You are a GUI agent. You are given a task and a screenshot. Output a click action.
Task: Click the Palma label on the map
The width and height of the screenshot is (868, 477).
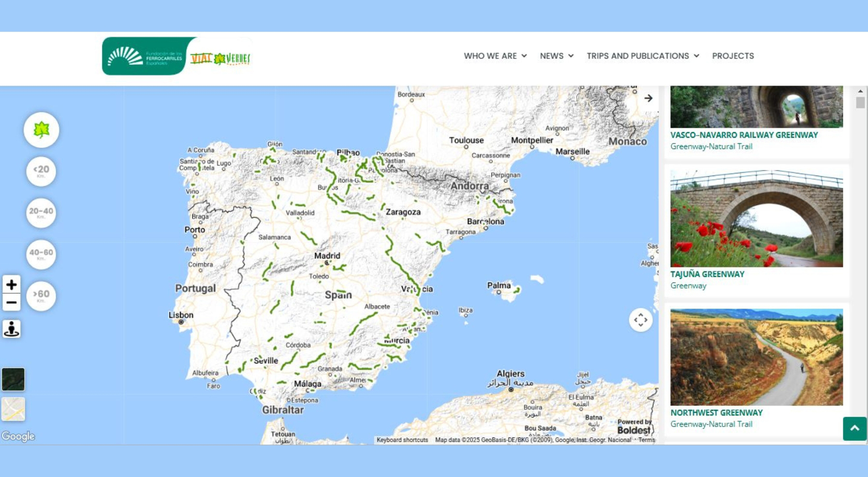click(499, 286)
